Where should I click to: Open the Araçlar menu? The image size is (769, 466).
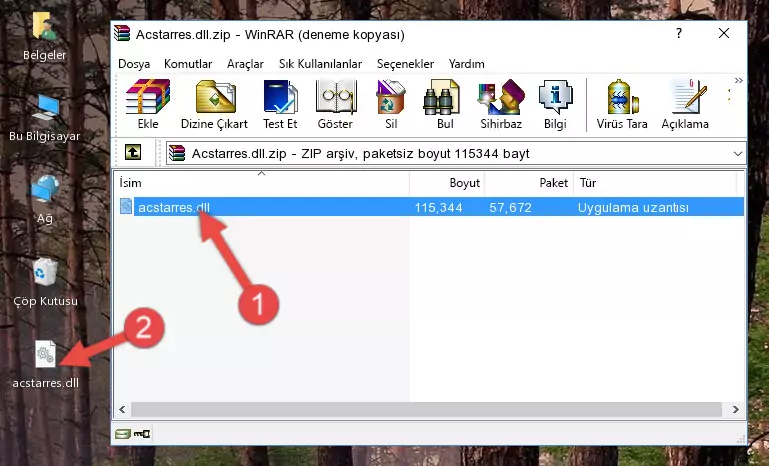[245, 64]
